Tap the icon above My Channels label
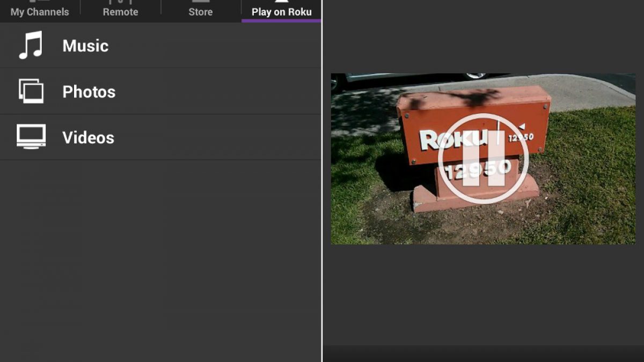The width and height of the screenshot is (644, 362). (40, 2)
